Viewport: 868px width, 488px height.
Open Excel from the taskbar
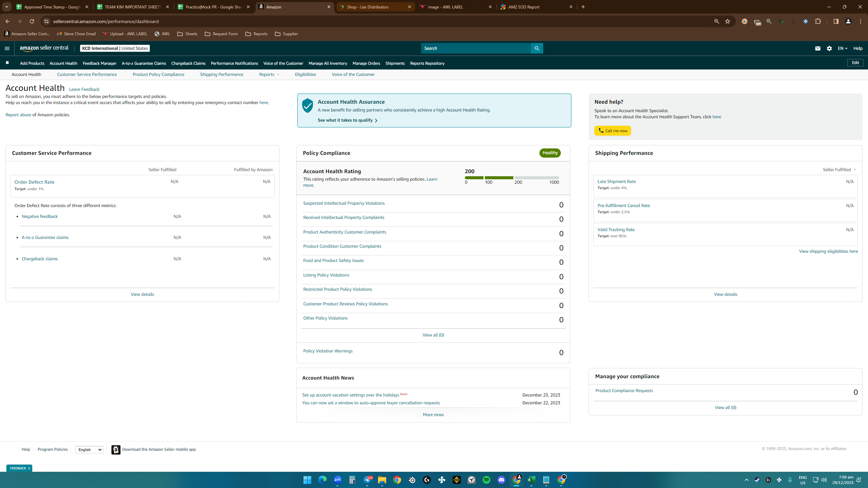531,480
